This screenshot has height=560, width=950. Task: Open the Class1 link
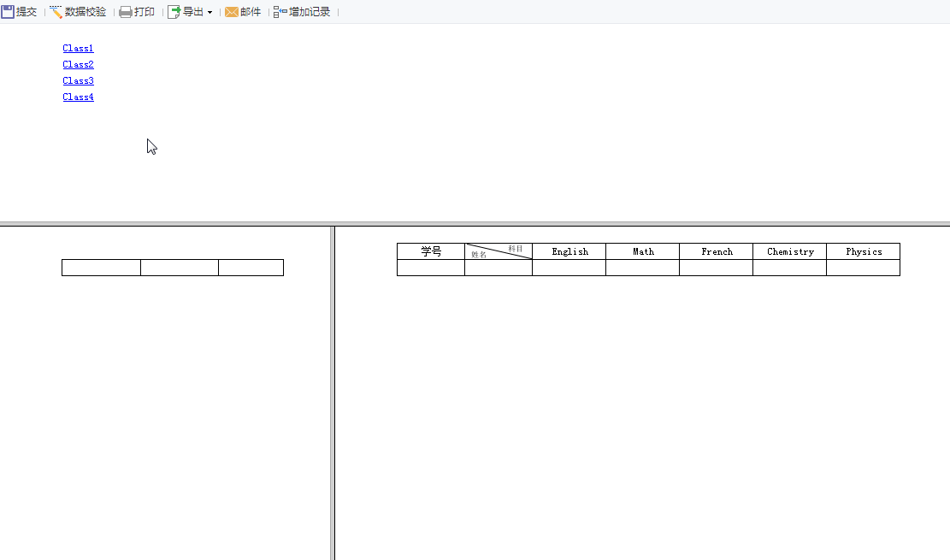78,48
